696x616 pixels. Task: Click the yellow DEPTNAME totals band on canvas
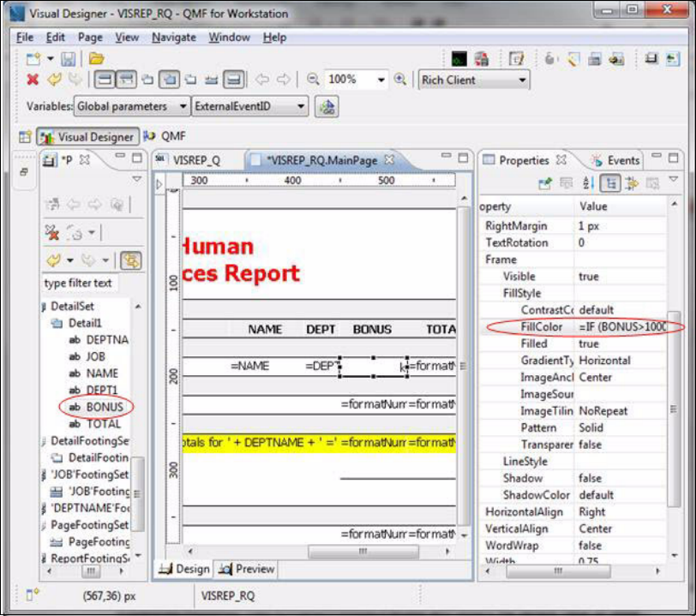[x=319, y=443]
